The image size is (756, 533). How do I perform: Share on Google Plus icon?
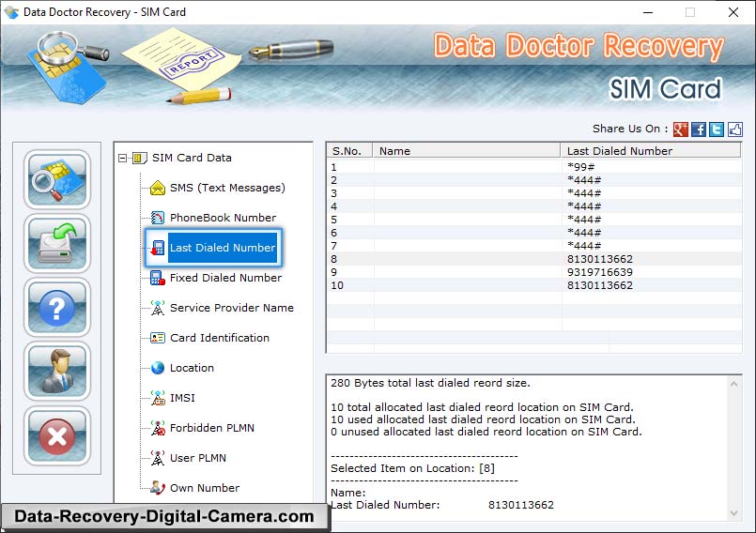(x=680, y=129)
